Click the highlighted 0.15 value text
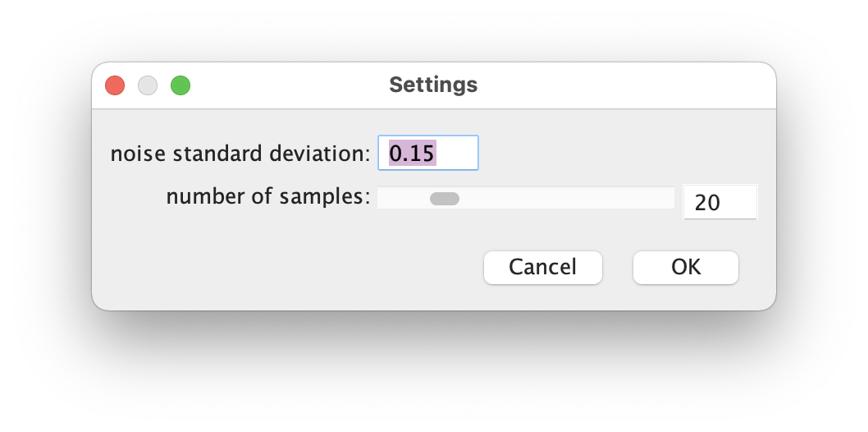868x432 pixels. coord(413,153)
